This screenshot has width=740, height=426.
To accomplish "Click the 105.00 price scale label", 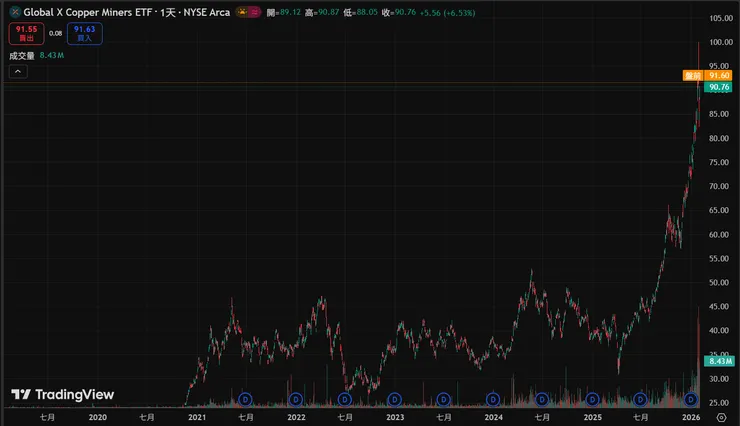I will (x=721, y=18).
